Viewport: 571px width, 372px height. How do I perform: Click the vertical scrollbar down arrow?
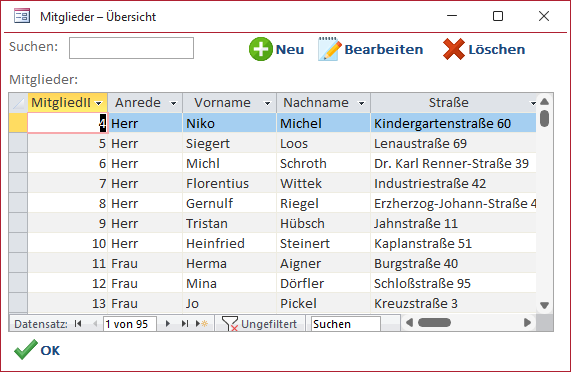click(x=544, y=305)
